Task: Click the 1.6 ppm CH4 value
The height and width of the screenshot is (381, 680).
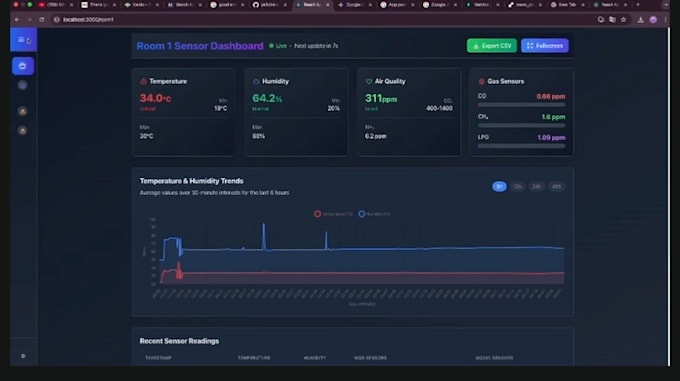Action: pos(553,117)
